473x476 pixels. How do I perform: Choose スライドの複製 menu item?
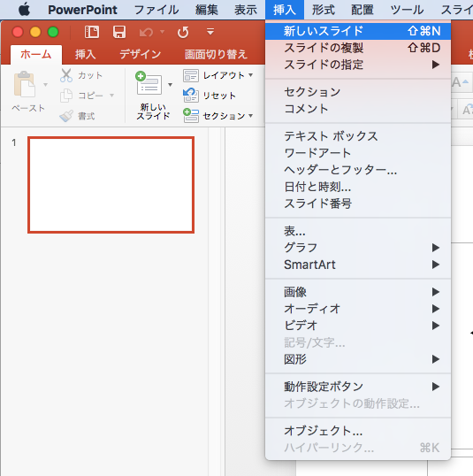point(358,48)
